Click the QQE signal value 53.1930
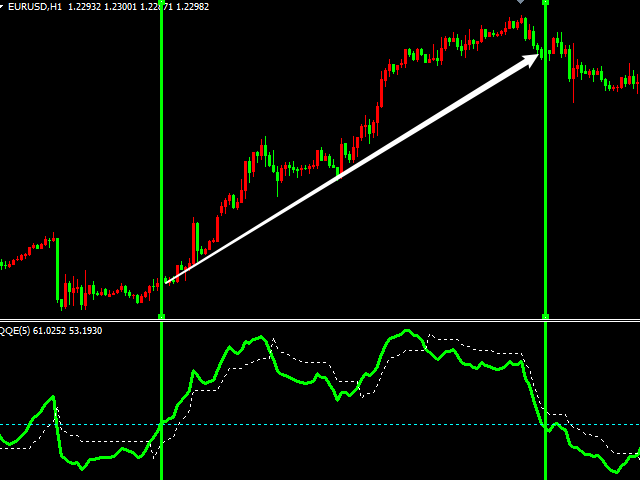 [x=85, y=331]
